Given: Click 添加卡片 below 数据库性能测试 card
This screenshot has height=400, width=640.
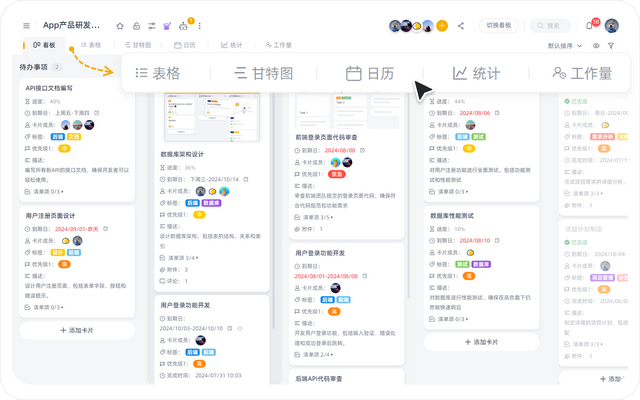Looking at the screenshot, I should (x=481, y=342).
